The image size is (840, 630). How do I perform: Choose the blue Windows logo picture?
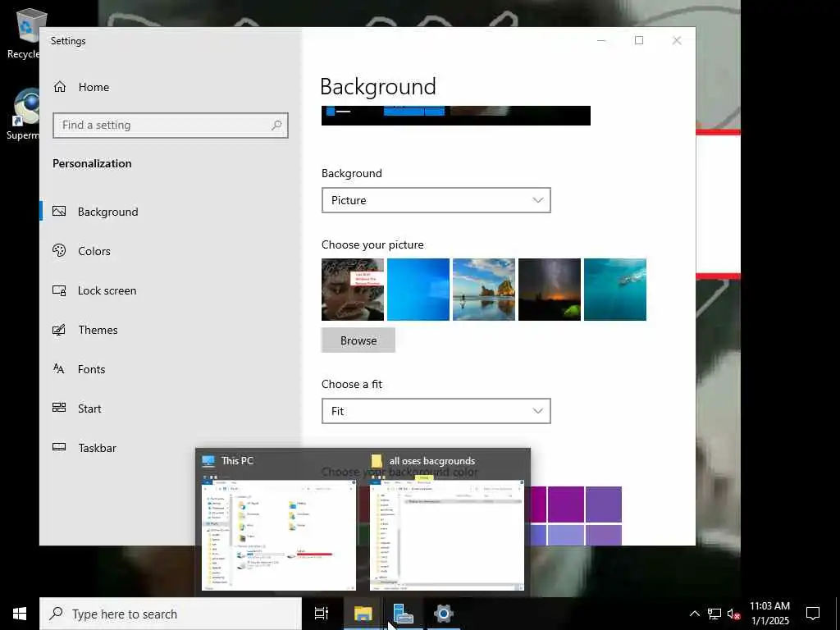[418, 290]
